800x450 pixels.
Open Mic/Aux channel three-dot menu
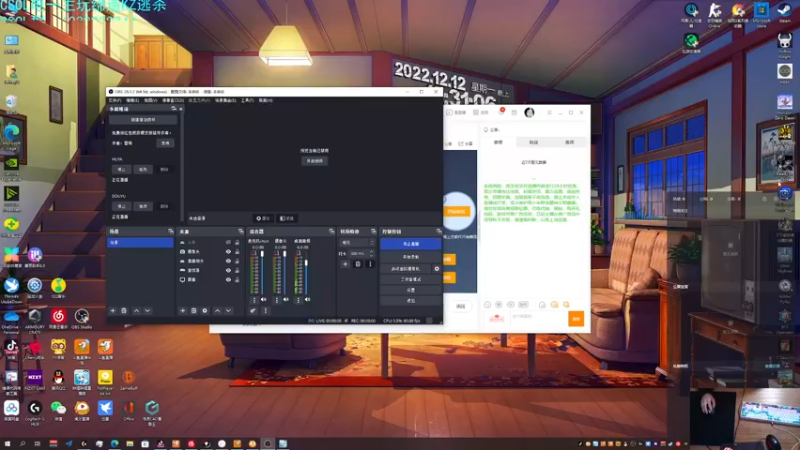coord(254,300)
